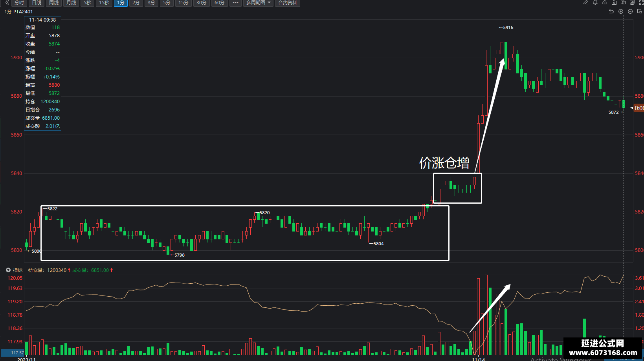
Task: Click the cloud sync icon
Action: click(x=605, y=2)
